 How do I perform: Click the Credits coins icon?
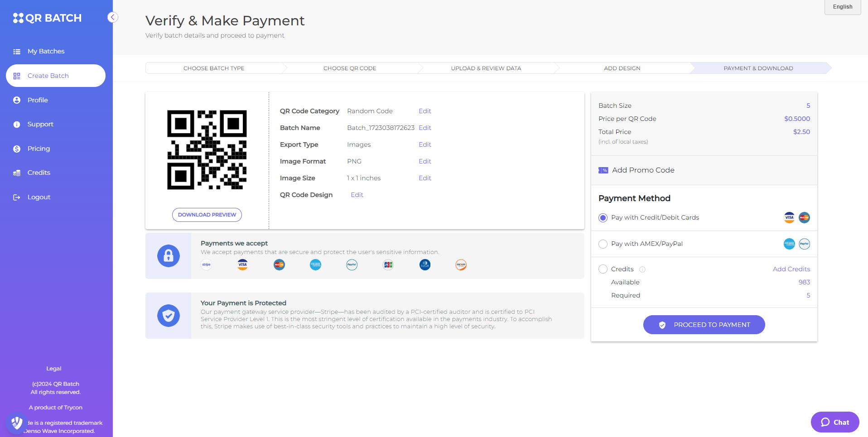pos(17,173)
